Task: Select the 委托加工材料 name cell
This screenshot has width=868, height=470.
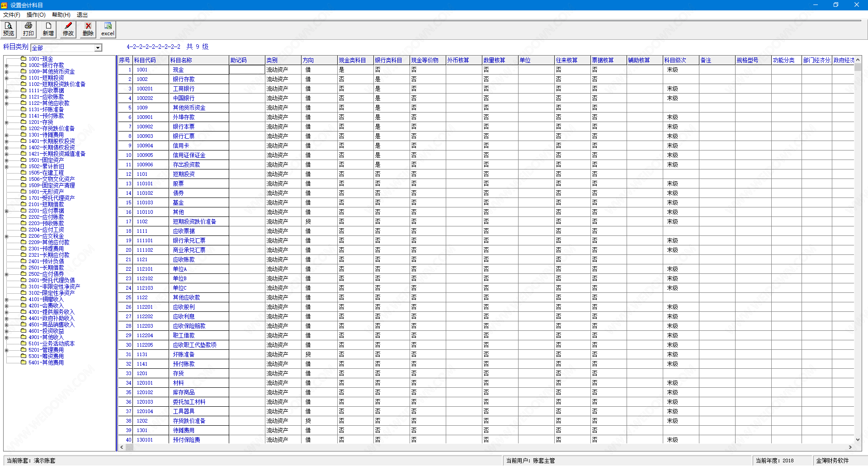Action: click(199, 402)
